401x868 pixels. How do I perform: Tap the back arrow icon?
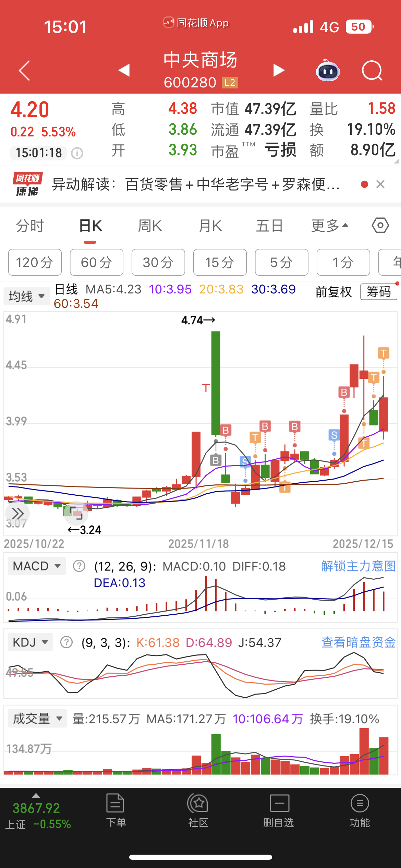(x=24, y=71)
